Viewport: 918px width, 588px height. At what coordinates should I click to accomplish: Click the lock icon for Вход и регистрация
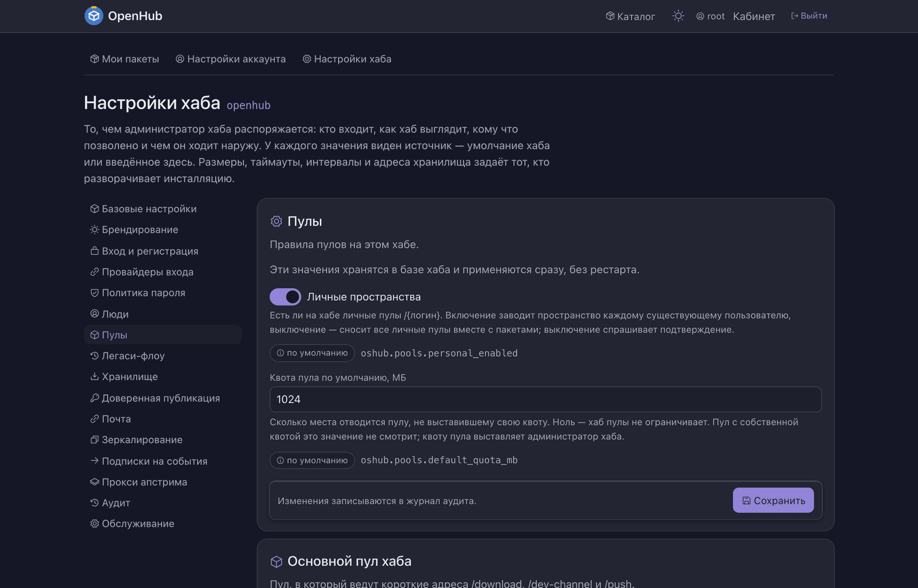(x=95, y=251)
